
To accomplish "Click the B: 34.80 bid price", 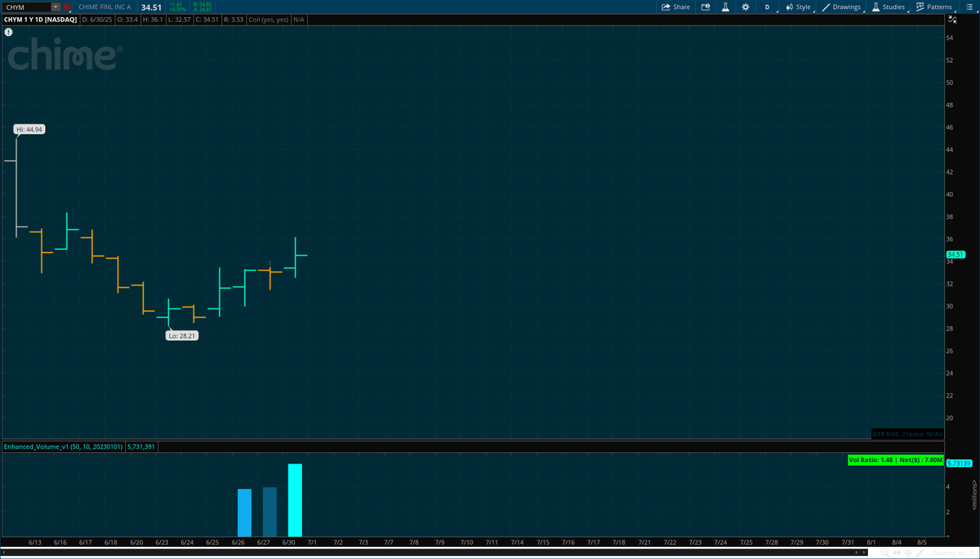I will click(203, 4).
